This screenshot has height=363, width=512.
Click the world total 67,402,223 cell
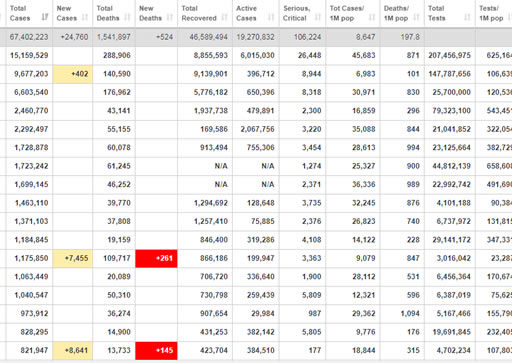29,37
